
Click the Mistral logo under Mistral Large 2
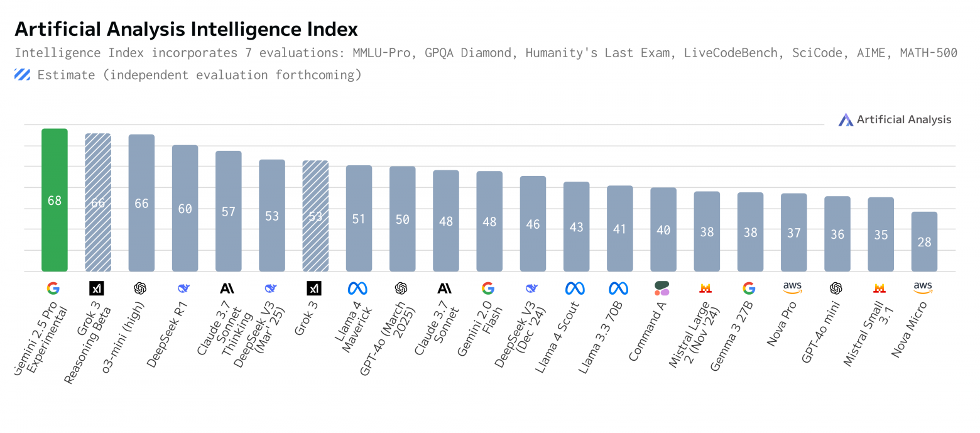(705, 288)
